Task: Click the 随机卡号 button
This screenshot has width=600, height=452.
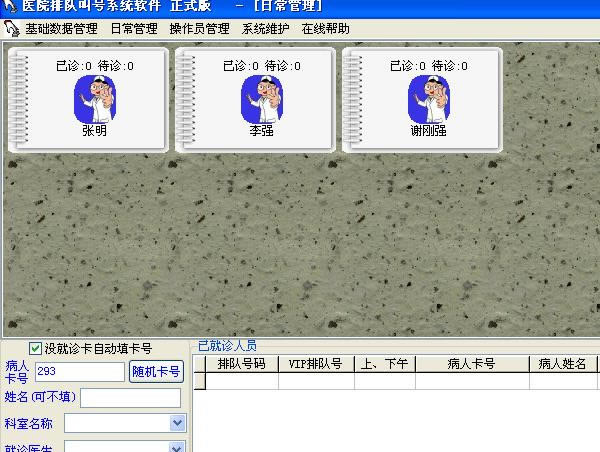Action: click(x=156, y=371)
